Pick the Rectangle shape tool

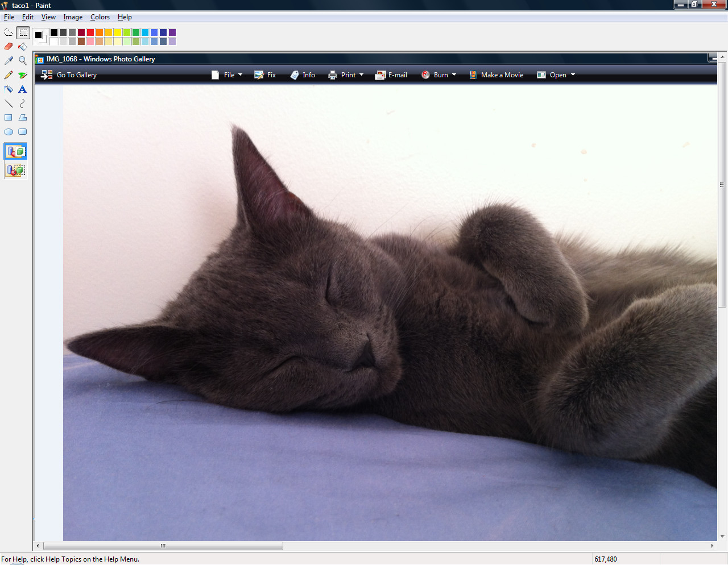[x=9, y=118]
